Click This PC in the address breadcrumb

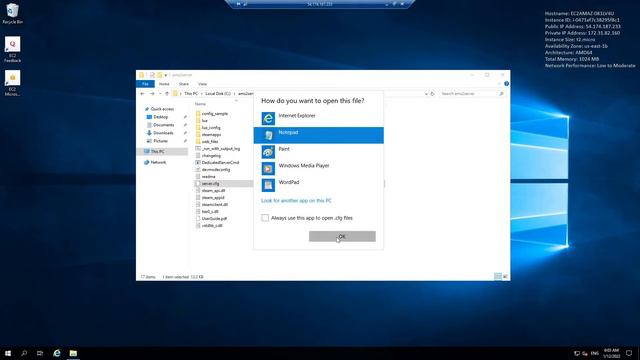point(191,94)
